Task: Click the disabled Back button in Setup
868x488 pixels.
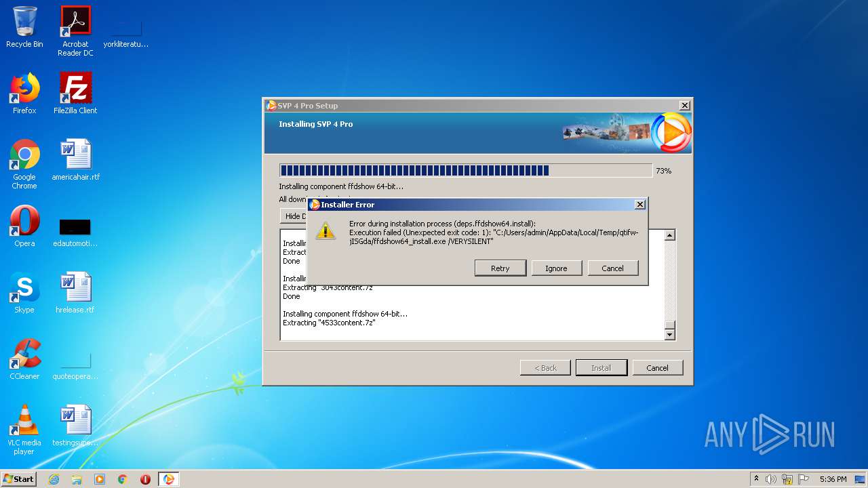Action: (x=545, y=368)
